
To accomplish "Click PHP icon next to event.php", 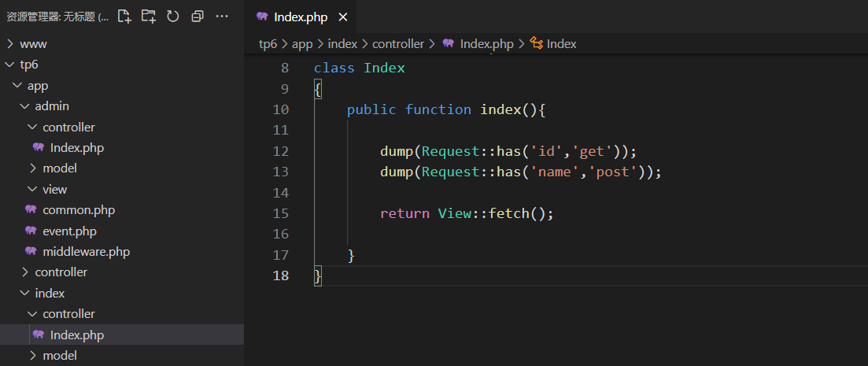I will 31,231.
